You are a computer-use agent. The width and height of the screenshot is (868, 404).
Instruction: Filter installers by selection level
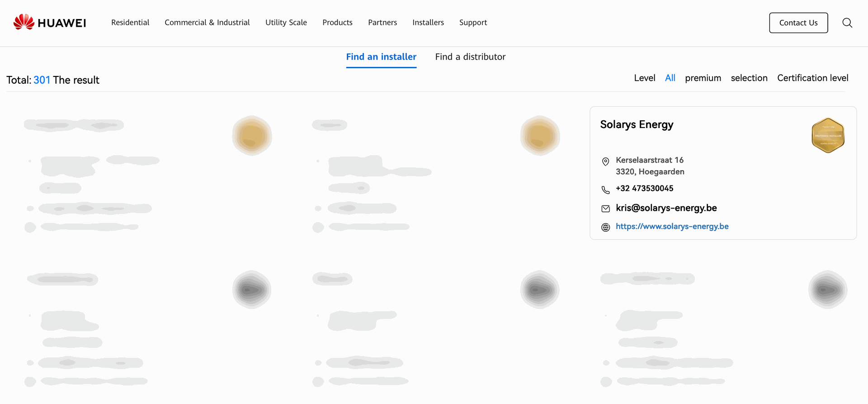tap(749, 78)
